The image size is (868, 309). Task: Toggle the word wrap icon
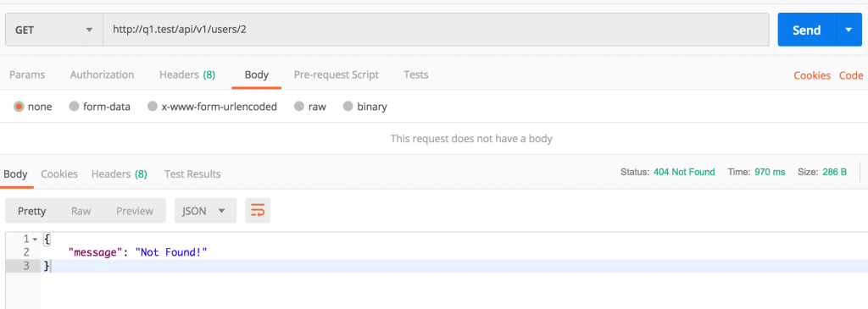(258, 211)
